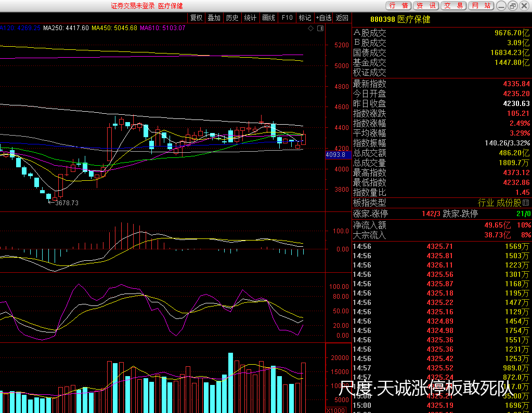532x413 pixels.
Task: Open the constituent stocks list icon
Action: [x=526, y=203]
